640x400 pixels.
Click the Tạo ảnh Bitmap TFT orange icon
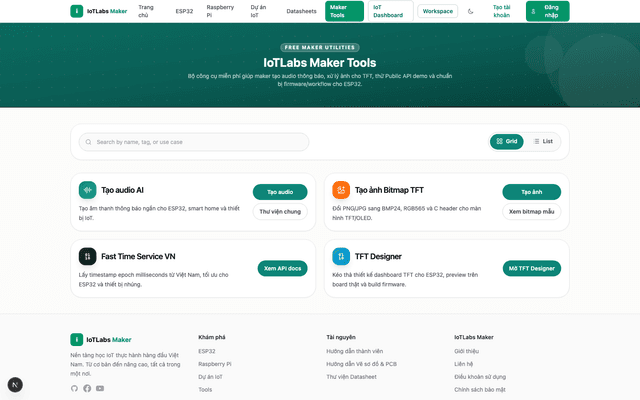341,190
